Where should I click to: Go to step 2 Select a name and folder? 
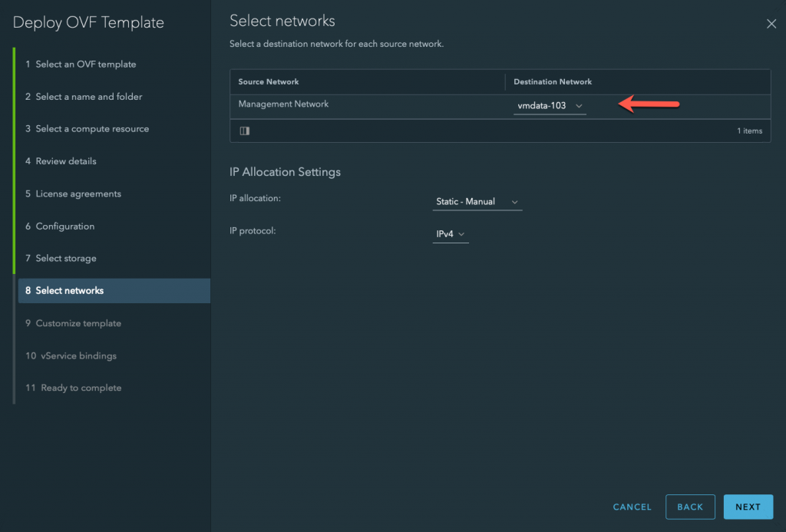(84, 97)
